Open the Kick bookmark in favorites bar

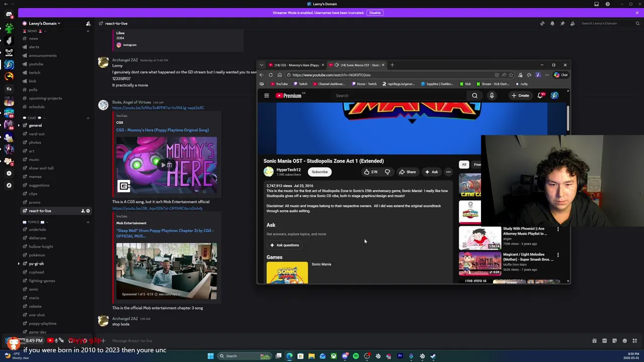(465, 84)
